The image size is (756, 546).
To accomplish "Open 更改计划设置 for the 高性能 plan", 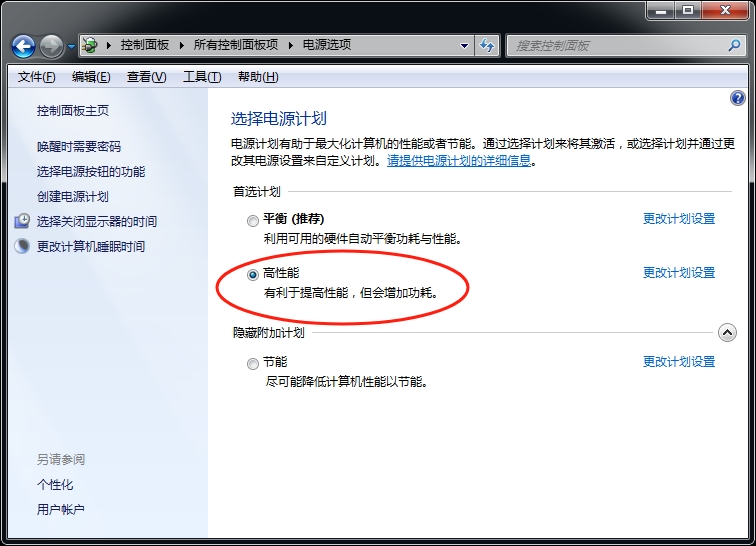I will click(x=679, y=273).
